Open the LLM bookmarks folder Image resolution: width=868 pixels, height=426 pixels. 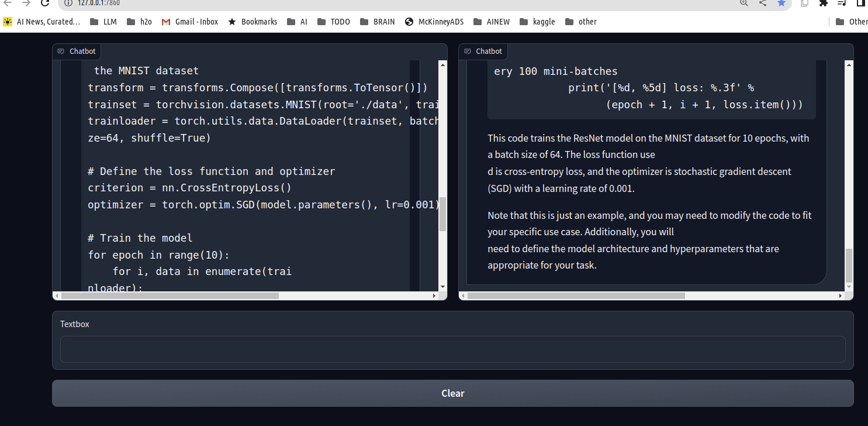pos(103,21)
